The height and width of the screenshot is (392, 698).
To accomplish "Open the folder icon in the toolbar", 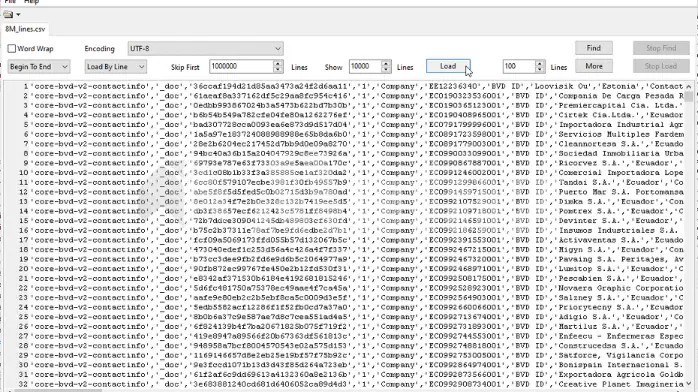I will 8,15.
